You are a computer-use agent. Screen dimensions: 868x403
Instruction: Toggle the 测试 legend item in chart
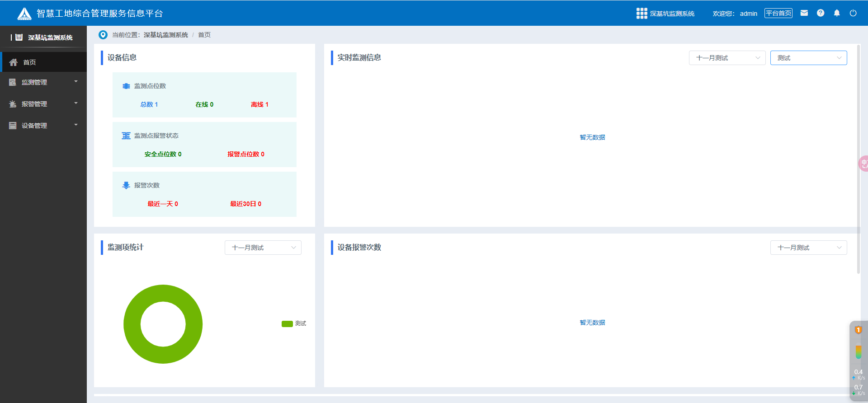click(294, 323)
